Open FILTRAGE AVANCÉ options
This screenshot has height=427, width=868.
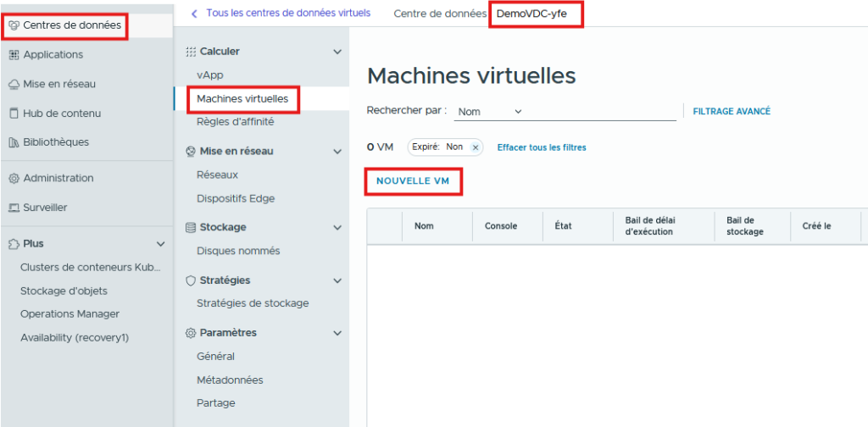click(732, 111)
